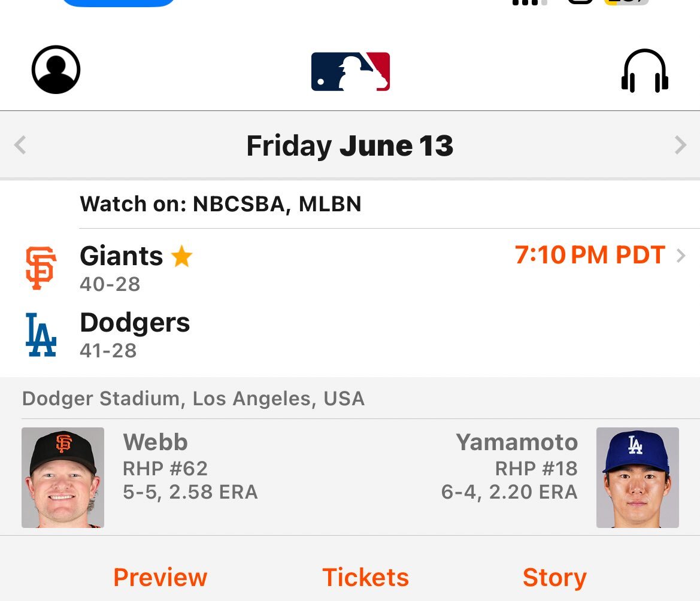Open the user profile icon
The image size is (700, 601).
(56, 69)
